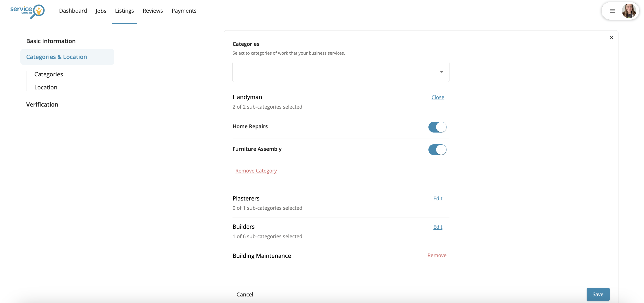Expand Plasterers via Edit link
The image size is (644, 303).
[437, 198]
